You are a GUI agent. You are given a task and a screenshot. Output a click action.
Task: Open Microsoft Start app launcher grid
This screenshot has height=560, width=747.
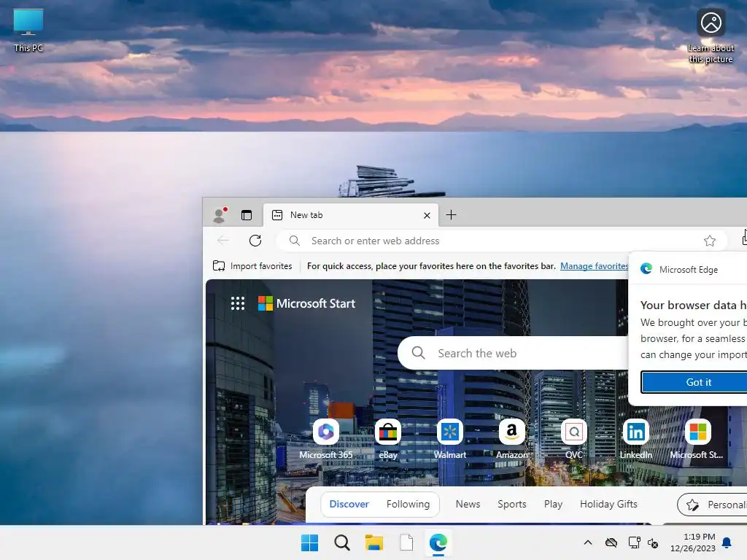[x=238, y=303]
